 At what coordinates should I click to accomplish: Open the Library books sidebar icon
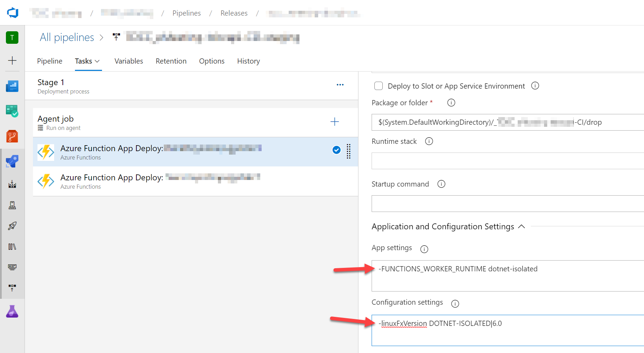pyautogui.click(x=12, y=247)
